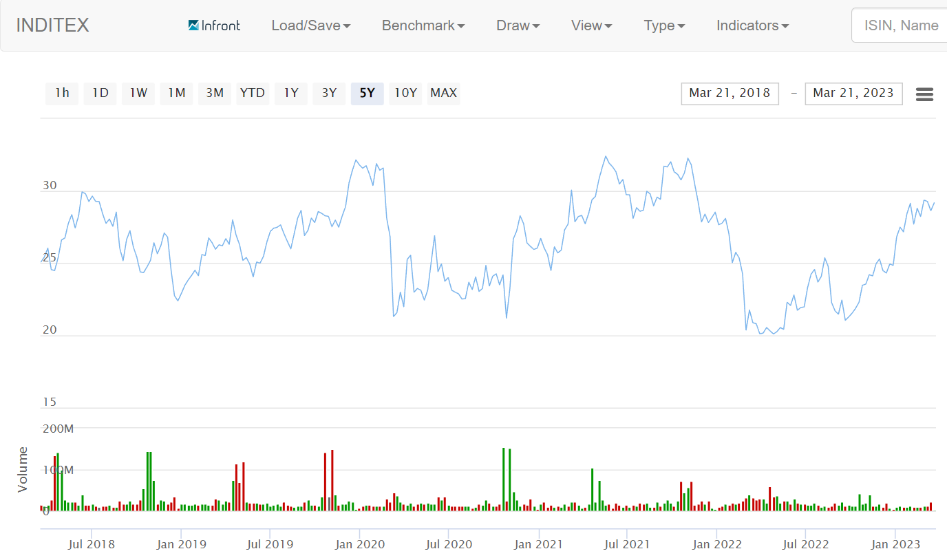
Task: Show year-to-date with YTD
Action: coord(253,93)
